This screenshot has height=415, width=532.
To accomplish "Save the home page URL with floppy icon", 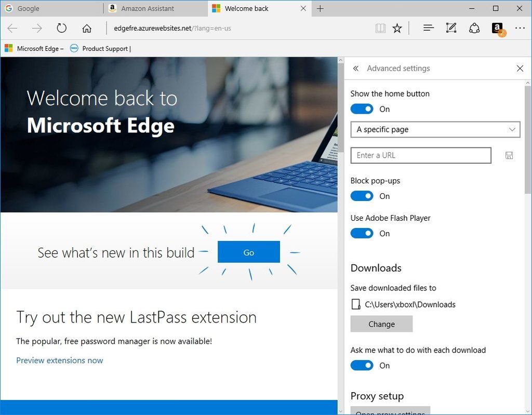I will point(509,155).
